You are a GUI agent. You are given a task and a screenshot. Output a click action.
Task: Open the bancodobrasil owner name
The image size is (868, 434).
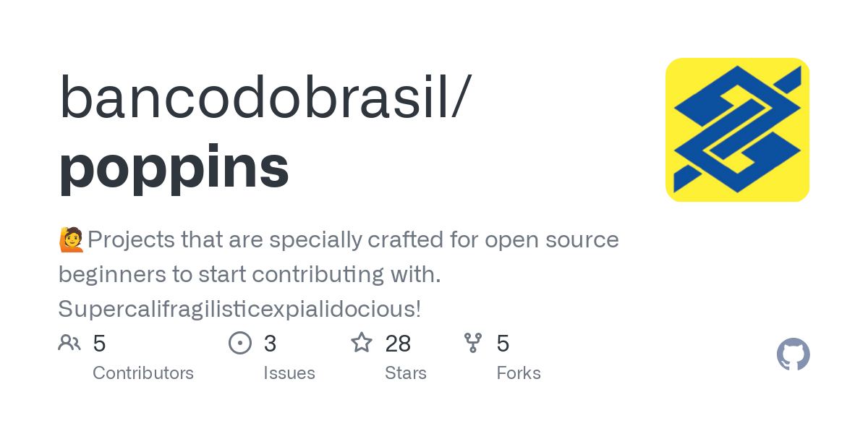(x=265, y=98)
